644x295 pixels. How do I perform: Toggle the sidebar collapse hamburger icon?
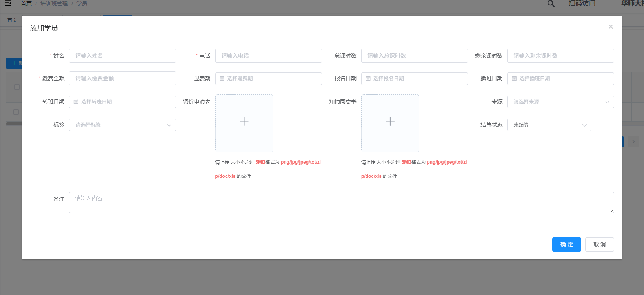pos(8,3)
